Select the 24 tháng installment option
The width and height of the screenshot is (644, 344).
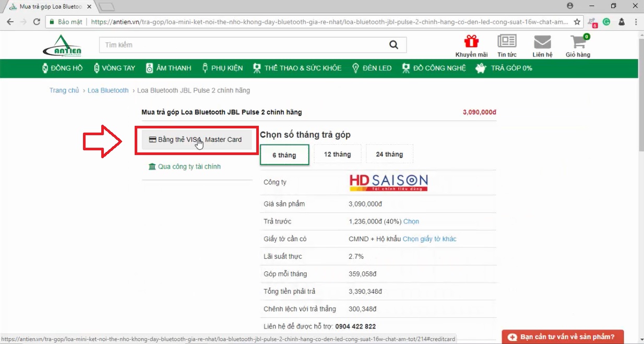(389, 155)
